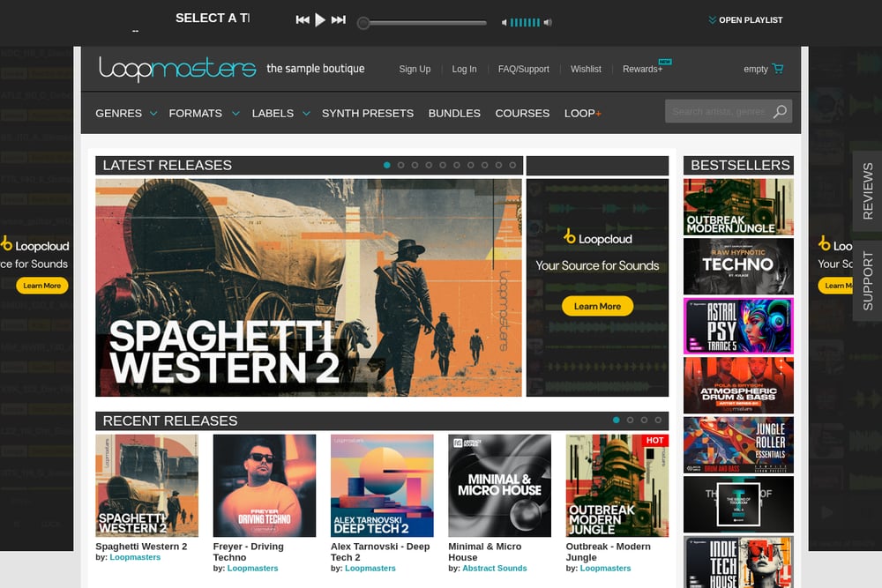Select the last Latest Releases carousel dot
882x588 pixels.
(512, 165)
